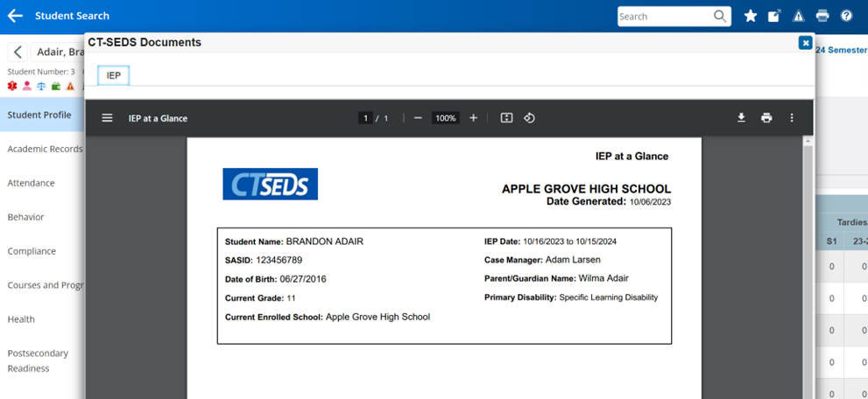Zoom out with the minus button

coord(418,118)
